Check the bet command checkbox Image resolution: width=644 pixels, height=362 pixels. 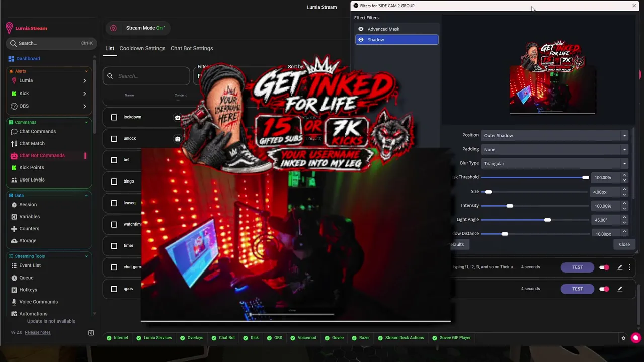pos(114,160)
